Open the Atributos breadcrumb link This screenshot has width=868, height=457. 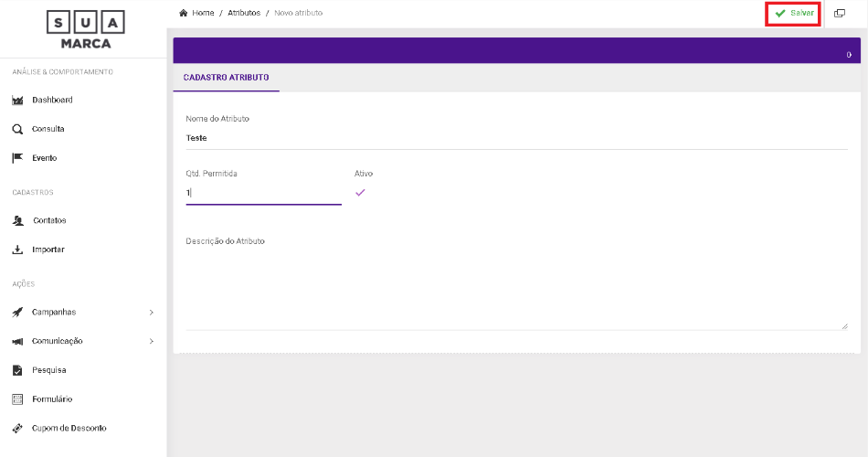coord(244,13)
